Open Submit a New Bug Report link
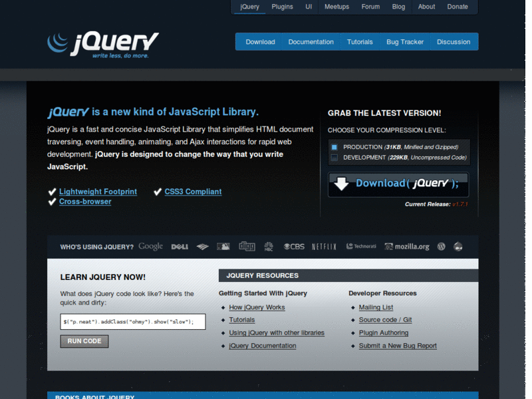Image resolution: width=532 pixels, height=399 pixels. [x=398, y=345]
